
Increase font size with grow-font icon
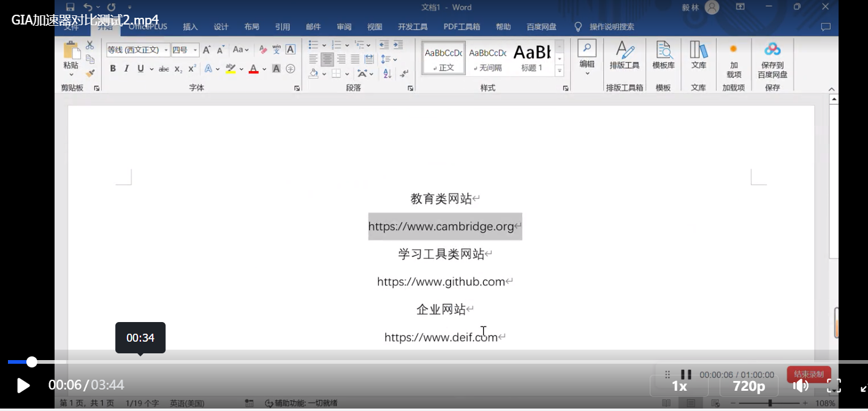pyautogui.click(x=207, y=50)
